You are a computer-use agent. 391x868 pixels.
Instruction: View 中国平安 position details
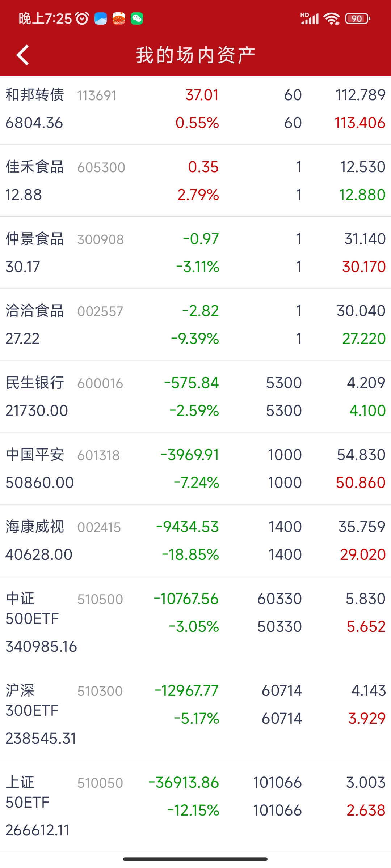point(195,469)
